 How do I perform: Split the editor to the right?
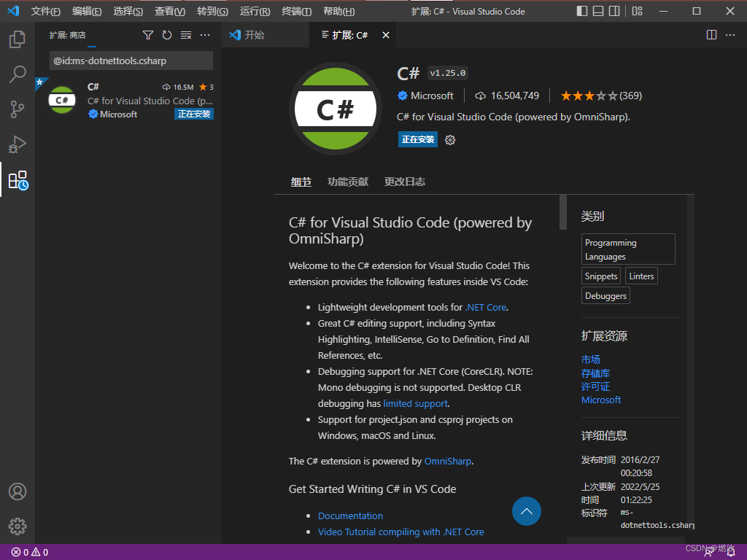[x=711, y=35]
